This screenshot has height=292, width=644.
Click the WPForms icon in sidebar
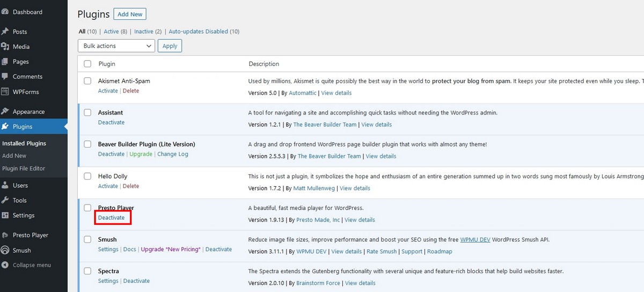click(5, 92)
